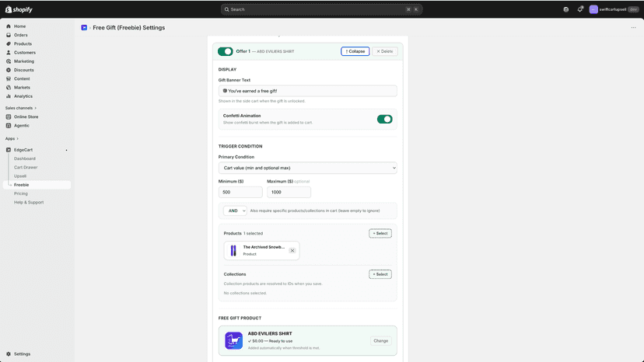Remove The Archived Snowboard product
Image resolution: width=644 pixels, height=362 pixels.
tap(292, 250)
